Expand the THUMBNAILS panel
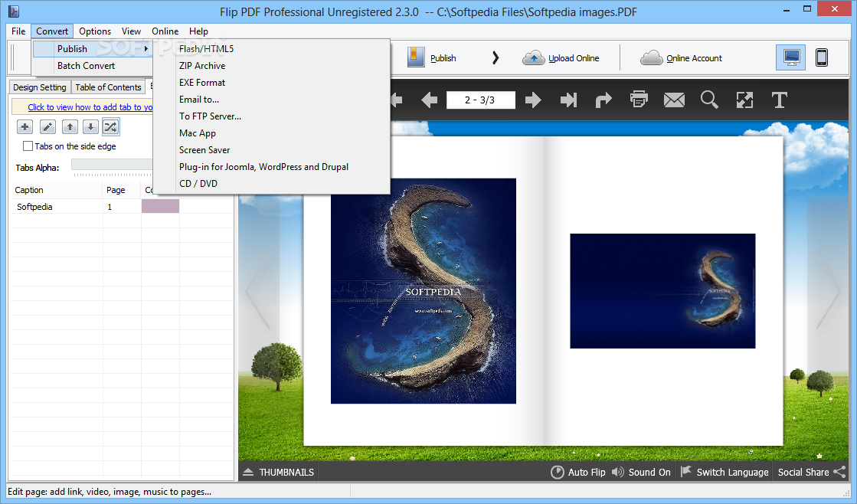Screen dimensions: 857x504 click(278, 473)
